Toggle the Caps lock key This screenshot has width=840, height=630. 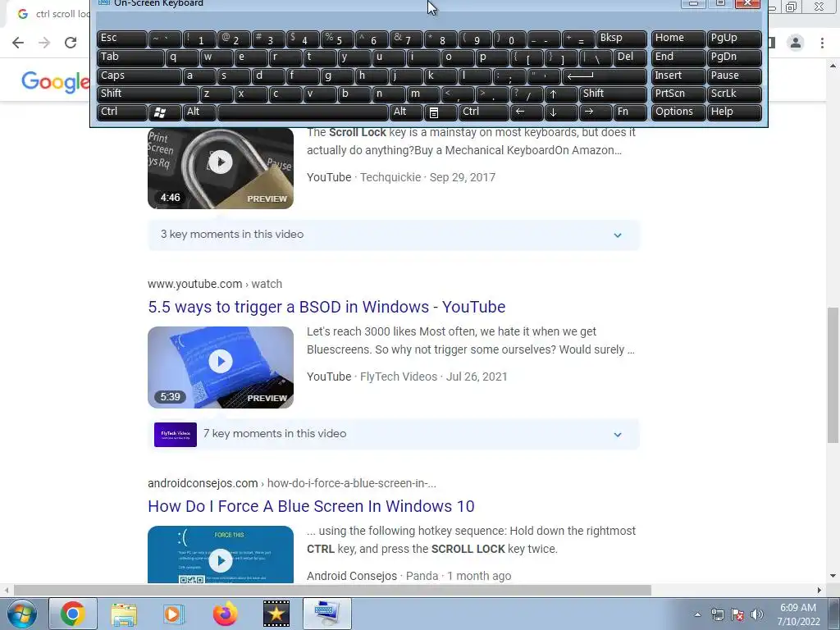pos(139,76)
